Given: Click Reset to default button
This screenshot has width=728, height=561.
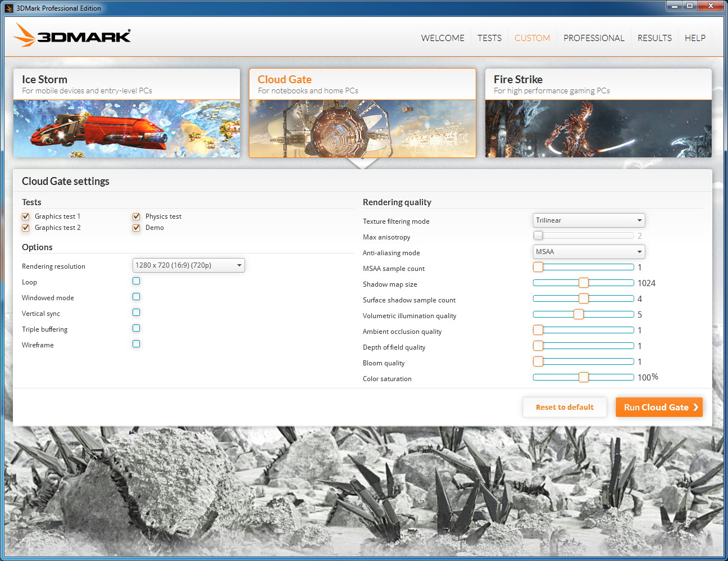Looking at the screenshot, I should tap(565, 408).
